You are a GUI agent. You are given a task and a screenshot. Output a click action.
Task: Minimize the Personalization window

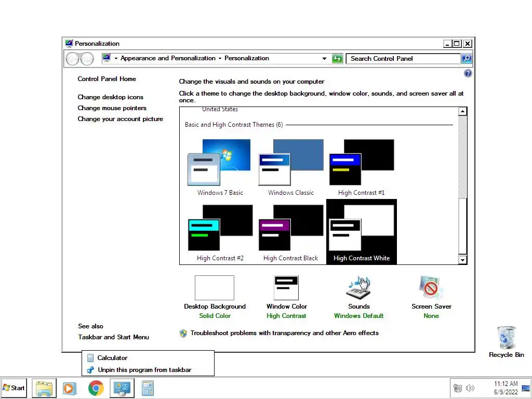(x=447, y=44)
